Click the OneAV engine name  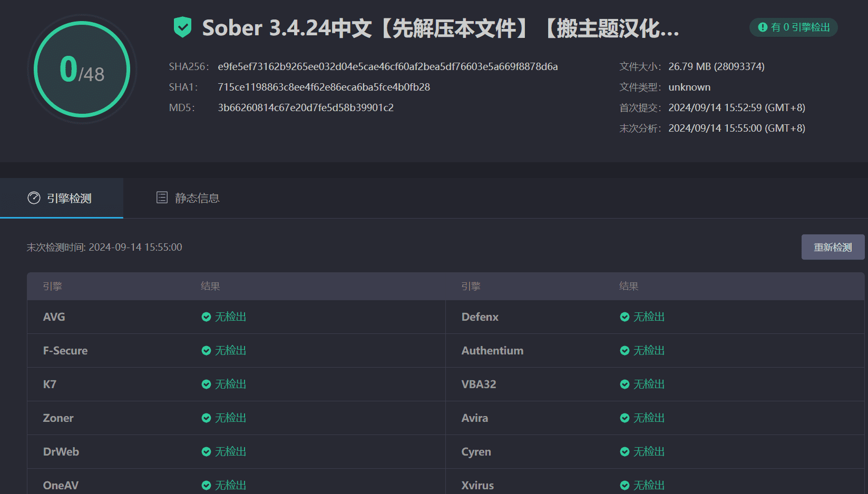[61, 486]
